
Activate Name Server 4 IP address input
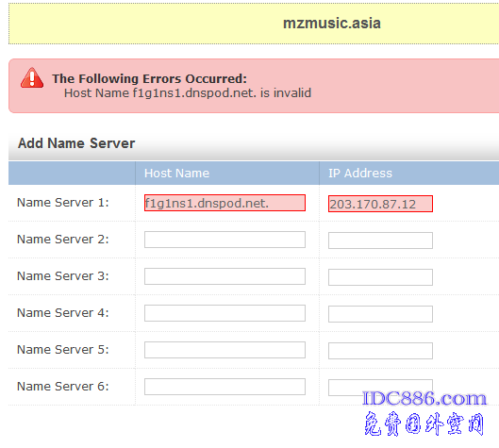click(x=380, y=314)
